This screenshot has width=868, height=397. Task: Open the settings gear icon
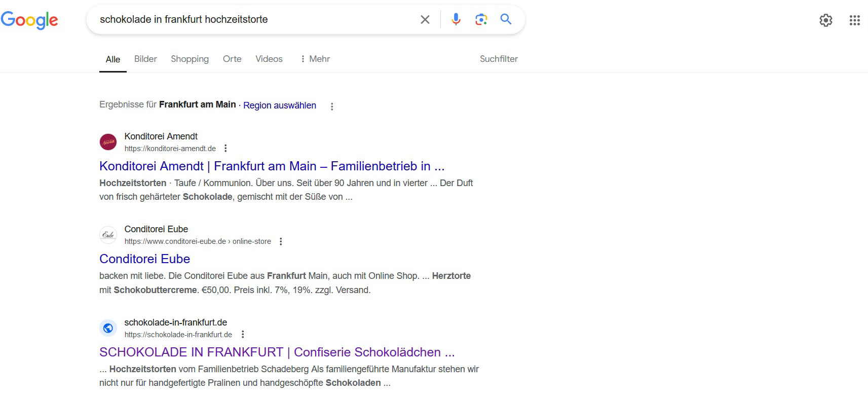click(x=826, y=20)
